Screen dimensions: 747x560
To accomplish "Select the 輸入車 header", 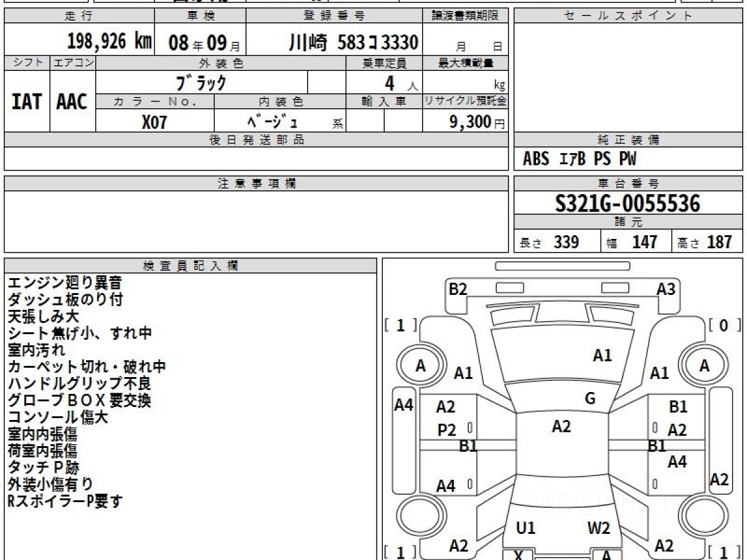I will pos(384,101).
